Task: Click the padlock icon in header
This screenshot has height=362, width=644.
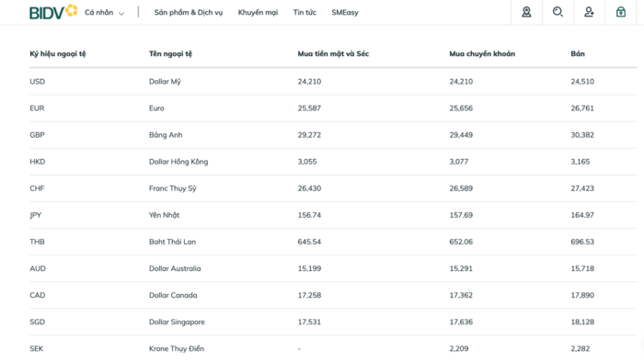Action: [x=621, y=12]
